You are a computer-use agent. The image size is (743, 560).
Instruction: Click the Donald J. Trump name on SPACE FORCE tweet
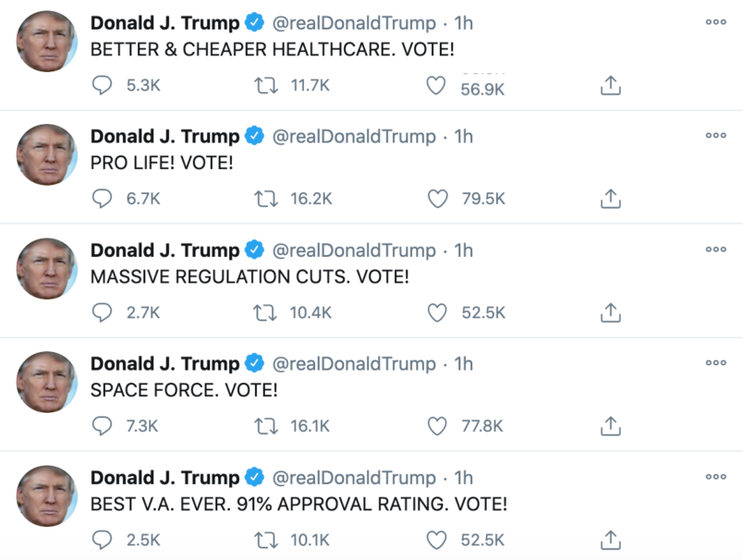[164, 363]
